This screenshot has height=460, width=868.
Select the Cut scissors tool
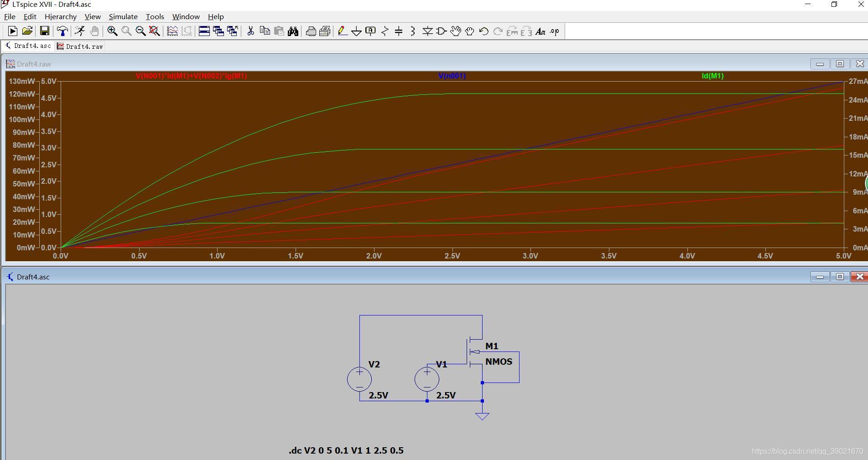[250, 31]
